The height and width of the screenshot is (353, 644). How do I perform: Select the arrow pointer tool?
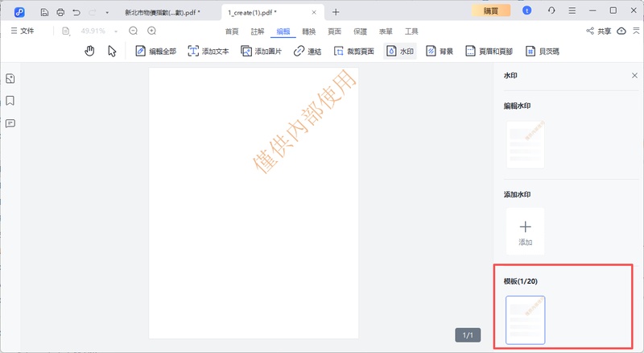tap(112, 51)
